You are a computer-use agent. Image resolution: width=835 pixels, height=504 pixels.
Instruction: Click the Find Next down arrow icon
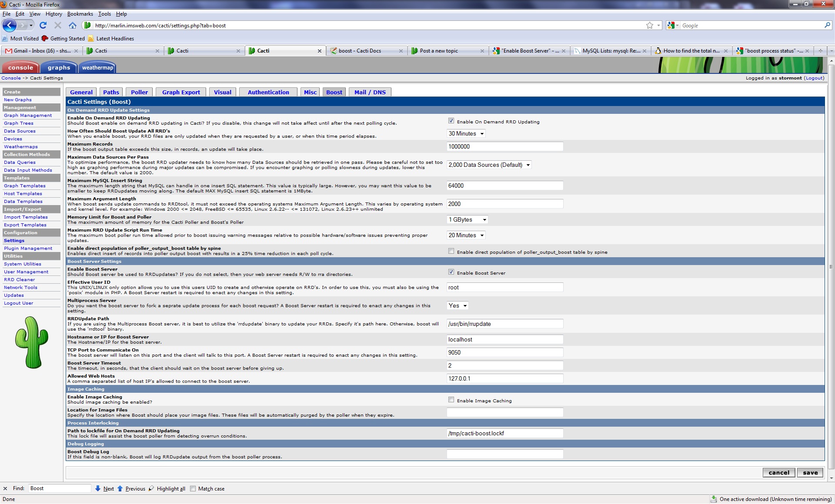point(97,488)
